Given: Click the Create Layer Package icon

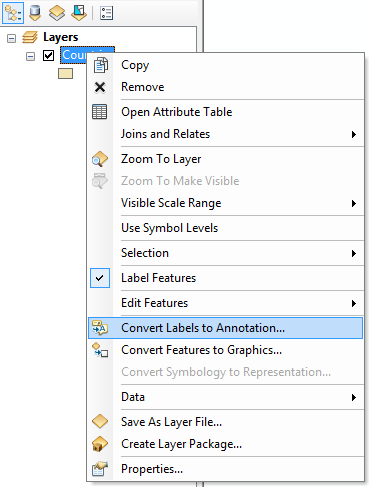Looking at the screenshot, I should (x=100, y=444).
